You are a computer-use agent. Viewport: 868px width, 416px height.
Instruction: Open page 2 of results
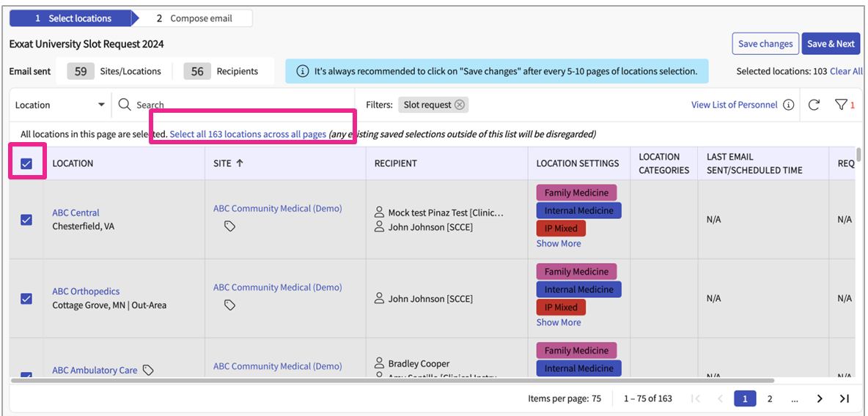pos(770,398)
